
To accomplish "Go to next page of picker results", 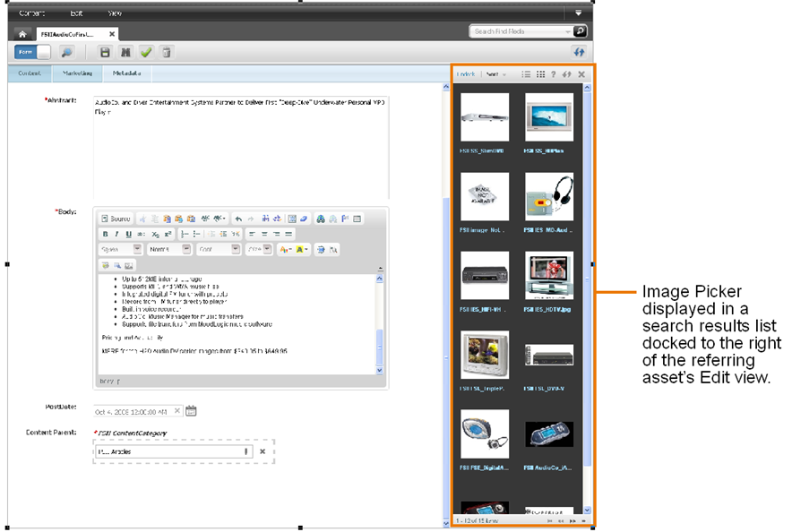I will point(572,520).
